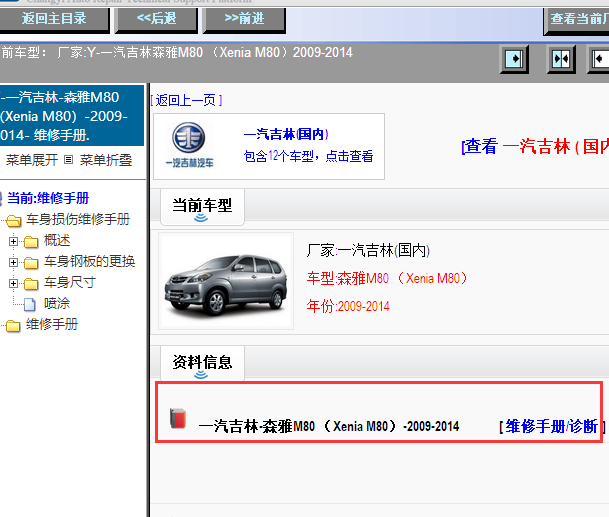The image size is (609, 517).
Task: Click 菜单折叠 to collapse the menu
Action: (106, 160)
